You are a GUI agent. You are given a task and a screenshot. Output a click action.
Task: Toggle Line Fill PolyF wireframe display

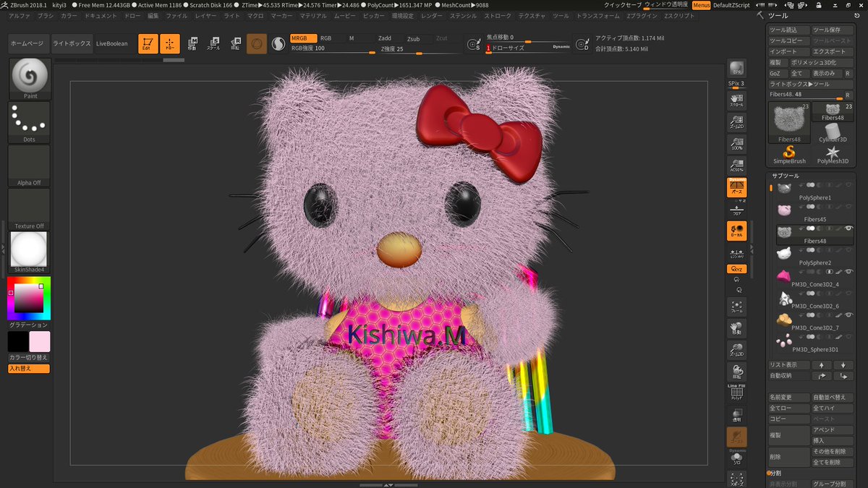(x=736, y=393)
